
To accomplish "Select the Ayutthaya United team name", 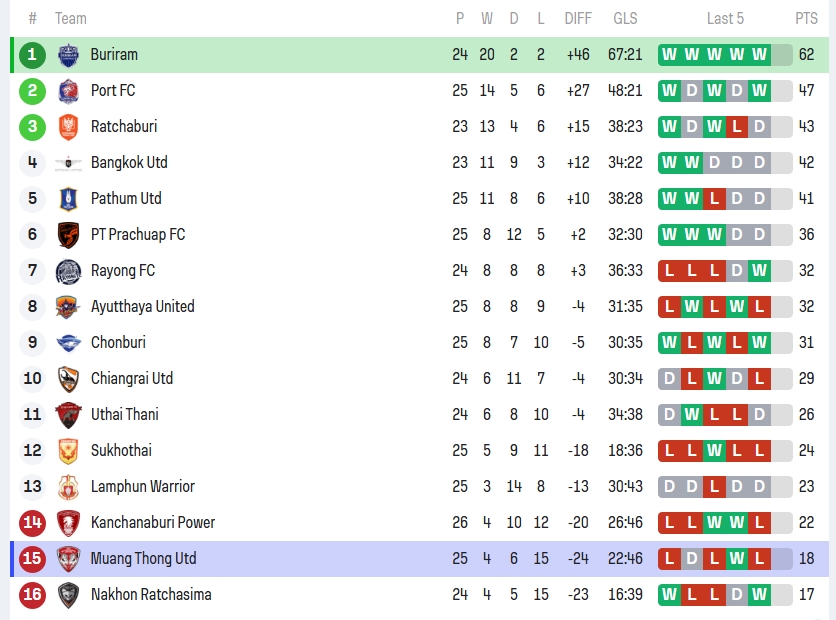I will pyautogui.click(x=142, y=307).
